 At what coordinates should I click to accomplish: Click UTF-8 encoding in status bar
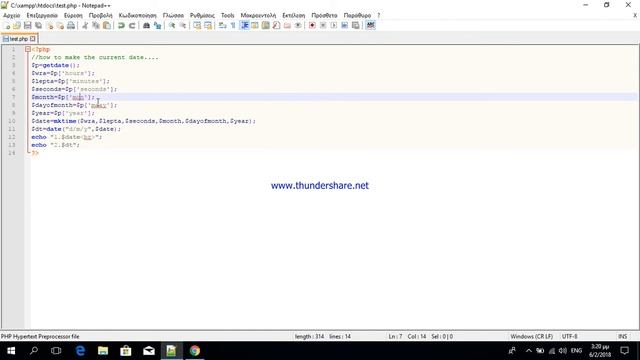tap(569, 336)
